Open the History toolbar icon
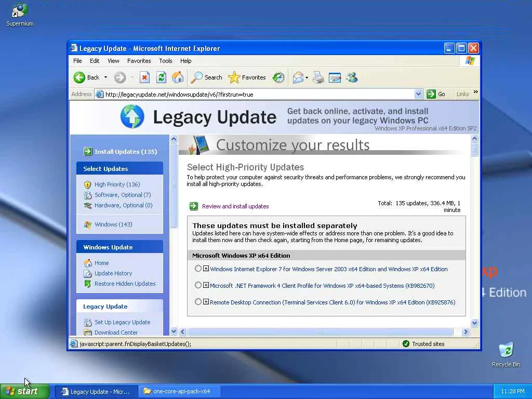 (x=278, y=77)
